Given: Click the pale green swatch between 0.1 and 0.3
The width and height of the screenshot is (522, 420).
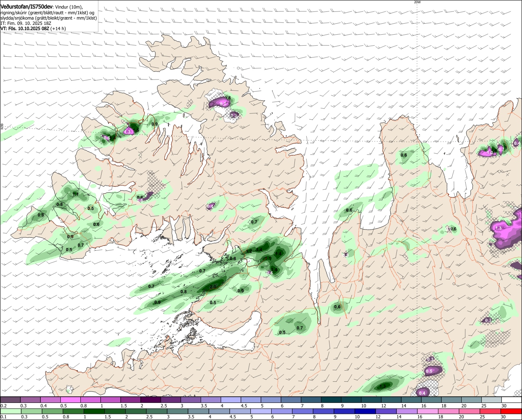Looking at the screenshot, I should [11, 411].
